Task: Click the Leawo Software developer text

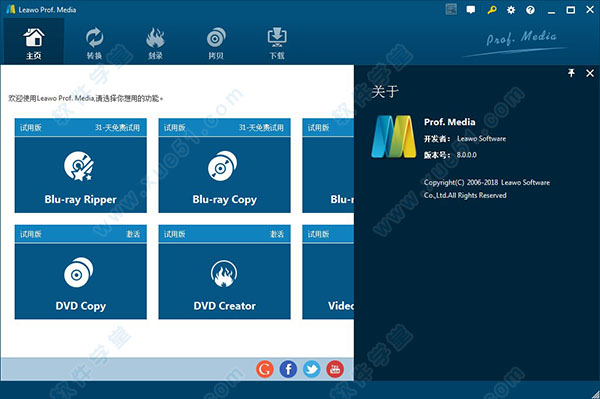Action: 482,139
